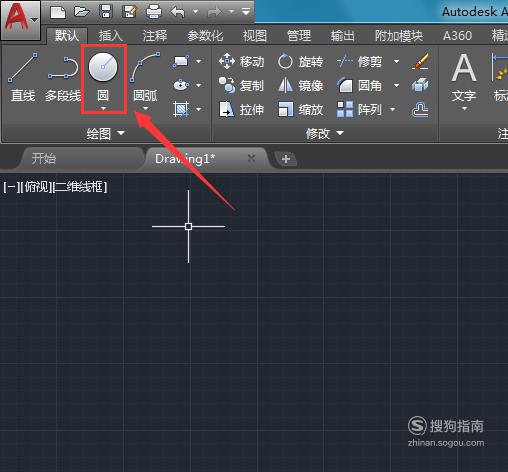Click the Hatch tool icon
Image resolution: width=508 pixels, height=472 pixels.
pos(181,109)
